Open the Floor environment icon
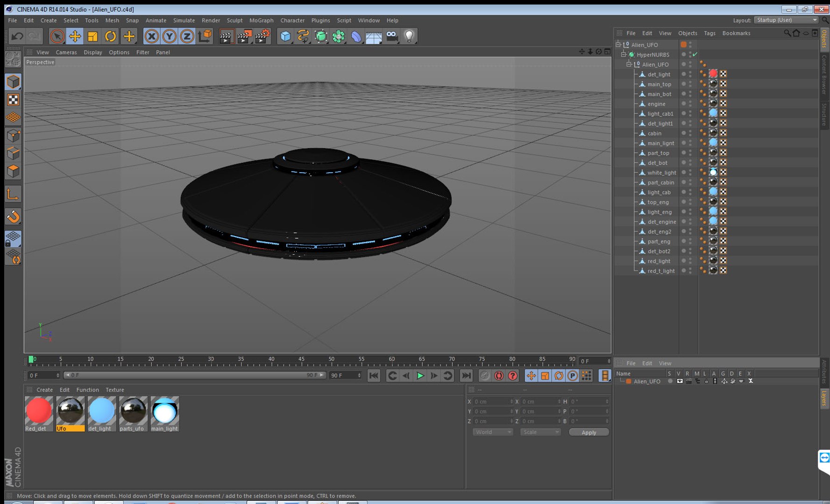This screenshot has height=504, width=830. [x=374, y=36]
